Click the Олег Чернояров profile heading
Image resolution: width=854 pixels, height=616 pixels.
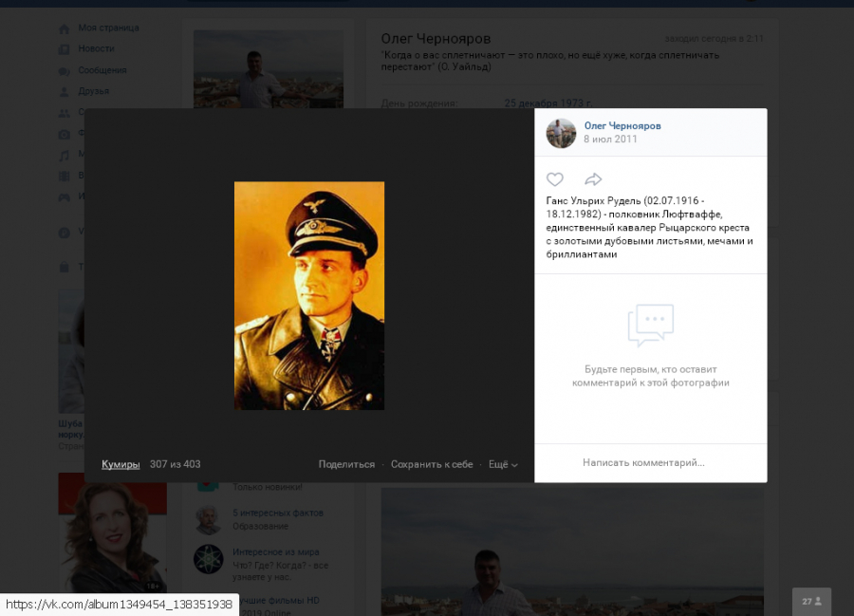[x=436, y=39]
